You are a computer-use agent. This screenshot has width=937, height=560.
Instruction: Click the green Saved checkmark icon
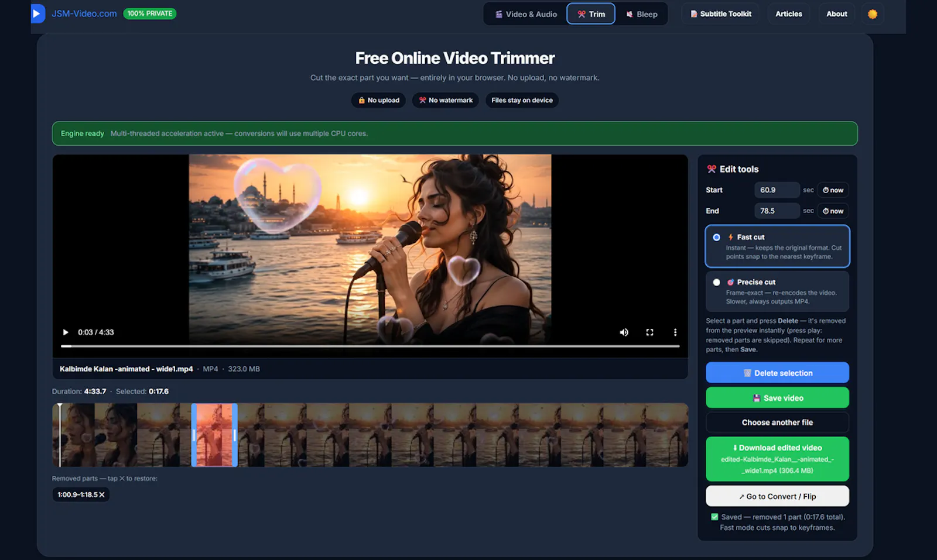click(x=714, y=517)
